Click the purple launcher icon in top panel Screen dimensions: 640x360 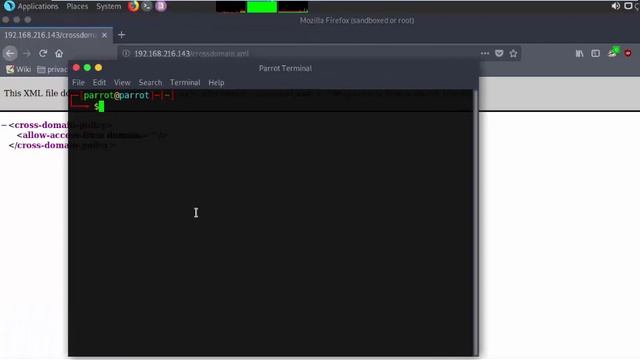[161, 6]
